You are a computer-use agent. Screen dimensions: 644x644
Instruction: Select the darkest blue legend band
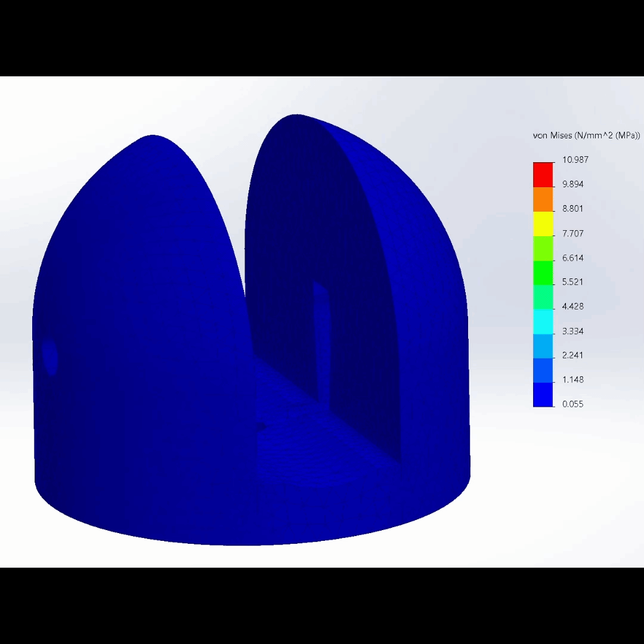tap(543, 395)
